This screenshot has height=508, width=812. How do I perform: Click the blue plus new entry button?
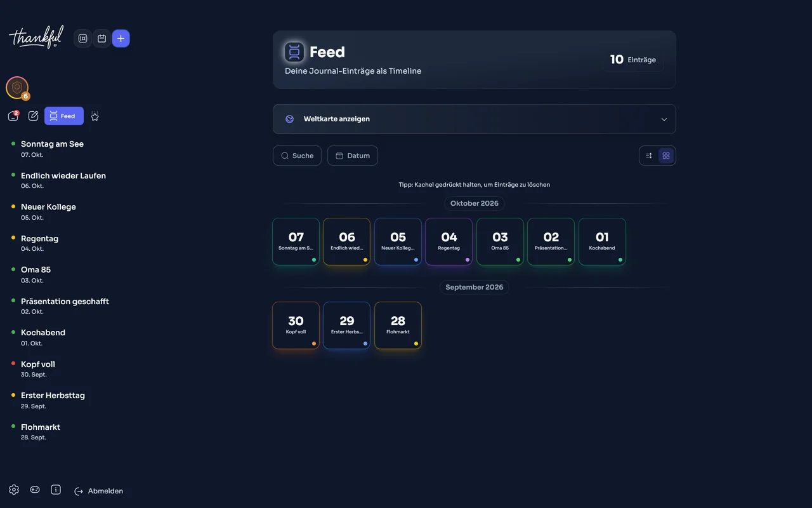point(121,39)
